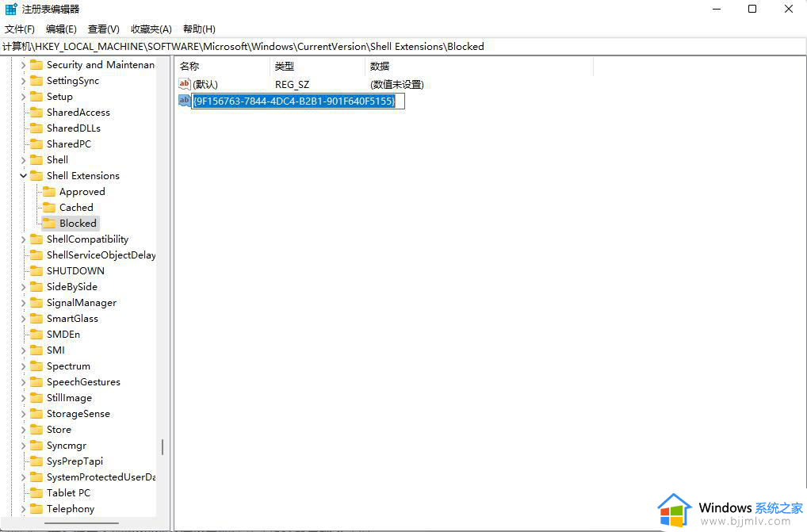807x532 pixels.
Task: Expand the Setup key
Action: point(23,98)
